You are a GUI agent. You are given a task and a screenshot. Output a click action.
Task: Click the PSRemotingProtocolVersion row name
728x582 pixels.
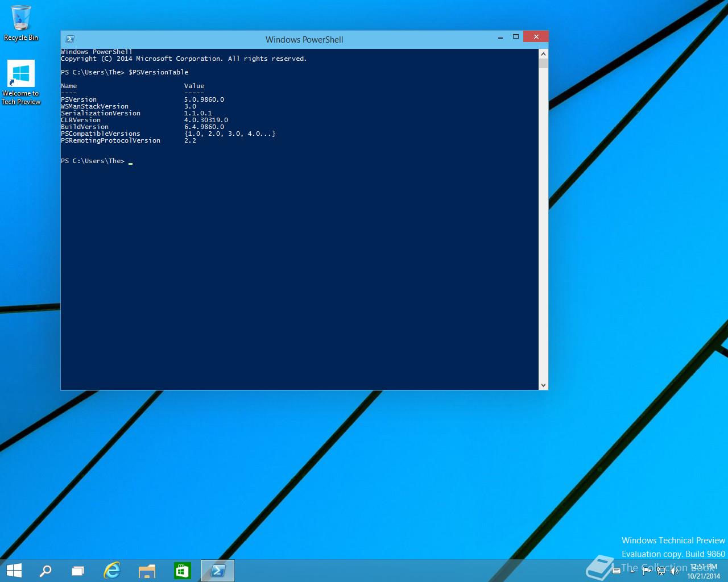(x=111, y=140)
